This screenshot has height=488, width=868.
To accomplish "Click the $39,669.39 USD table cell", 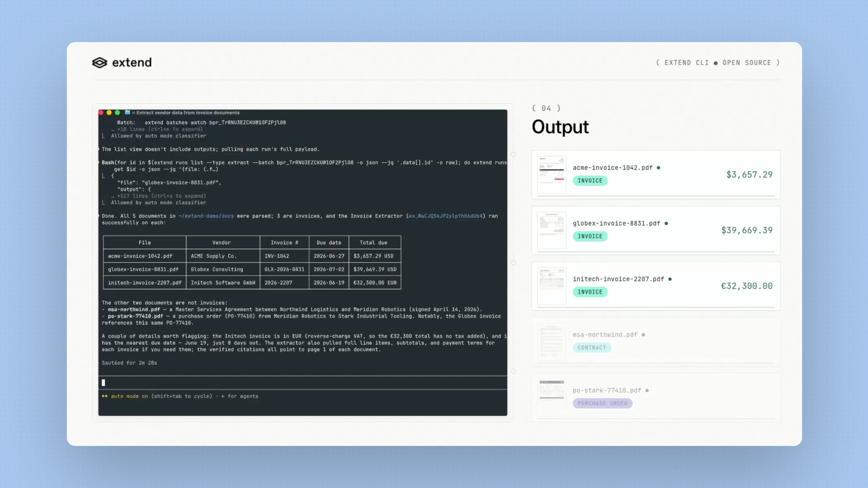I will (375, 269).
